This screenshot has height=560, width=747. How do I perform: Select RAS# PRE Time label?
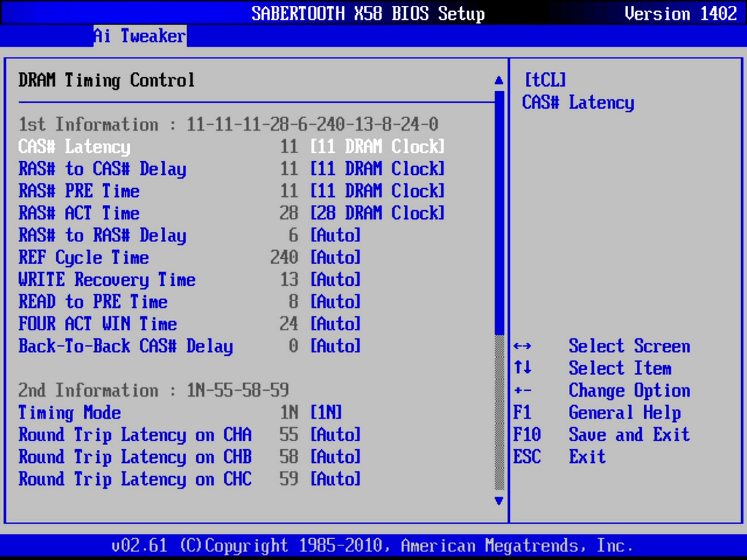point(79,191)
